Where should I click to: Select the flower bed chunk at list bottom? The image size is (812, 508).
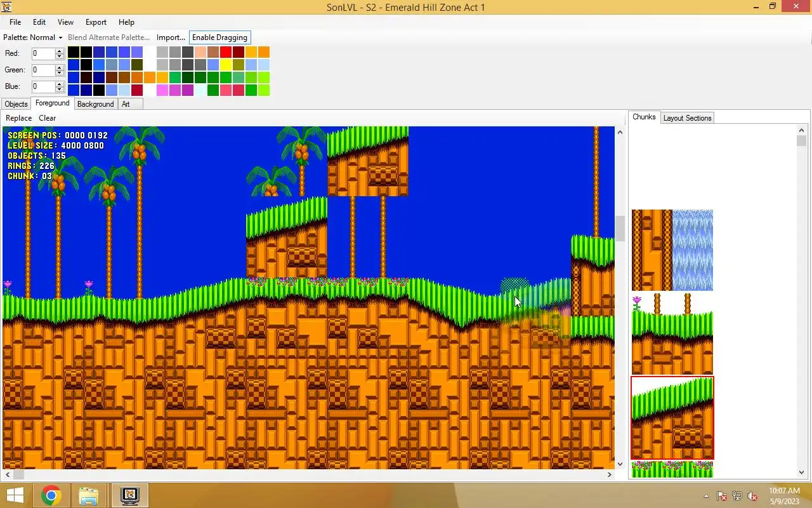672,469
